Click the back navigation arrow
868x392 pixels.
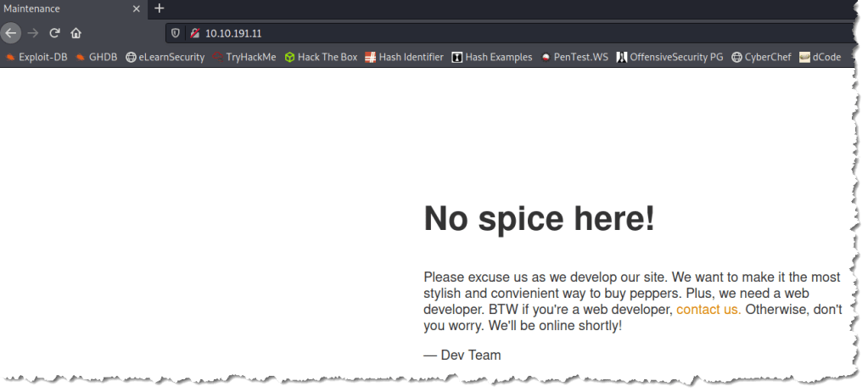[11, 33]
